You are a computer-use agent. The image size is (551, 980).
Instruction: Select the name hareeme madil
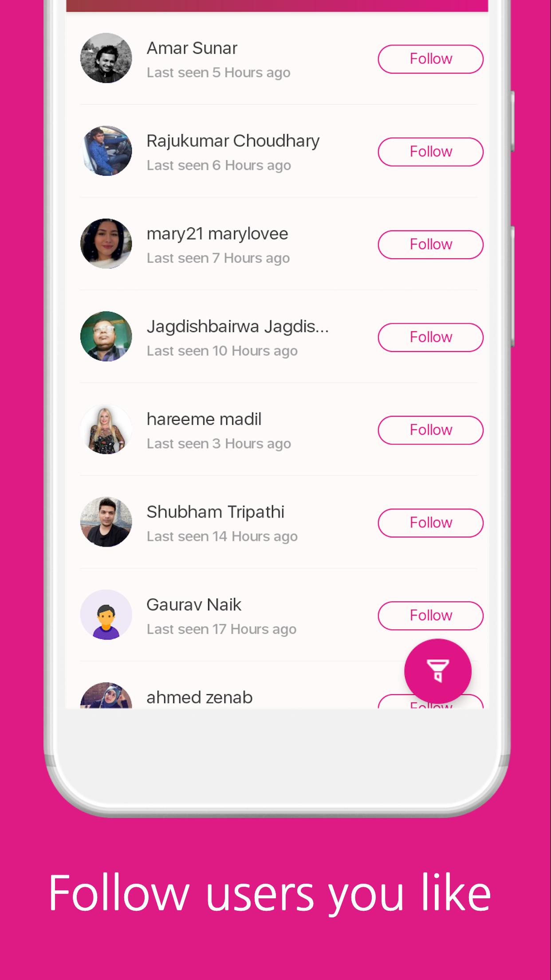point(204,419)
